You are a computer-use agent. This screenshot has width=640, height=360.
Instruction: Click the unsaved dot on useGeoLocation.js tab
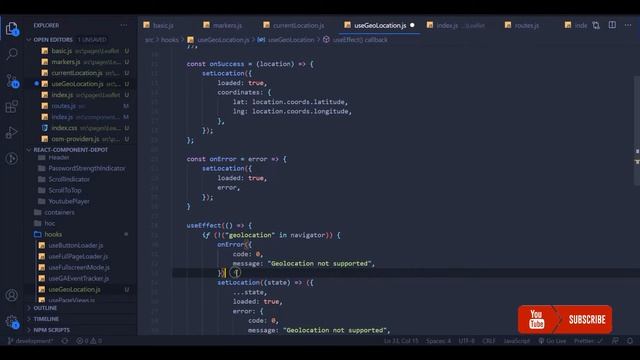click(x=412, y=25)
